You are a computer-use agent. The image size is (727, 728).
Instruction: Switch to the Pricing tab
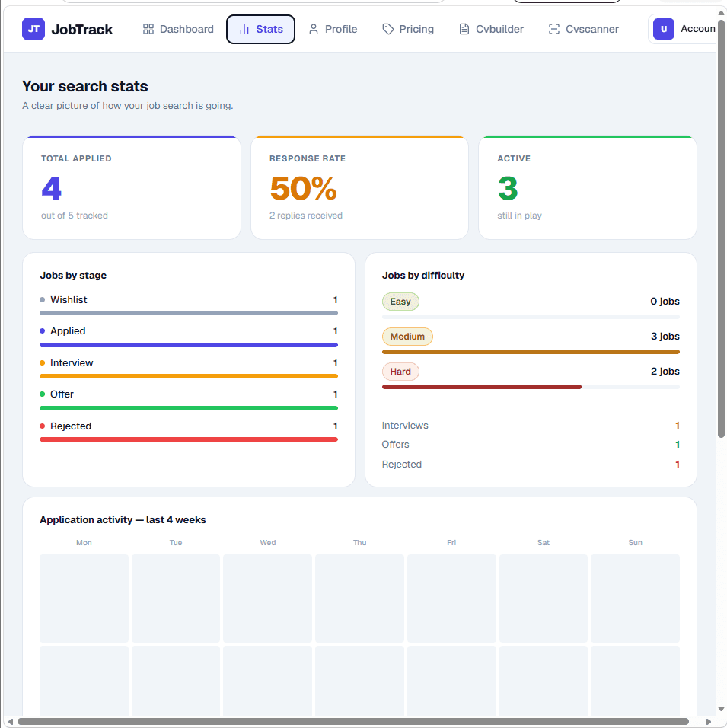click(408, 29)
